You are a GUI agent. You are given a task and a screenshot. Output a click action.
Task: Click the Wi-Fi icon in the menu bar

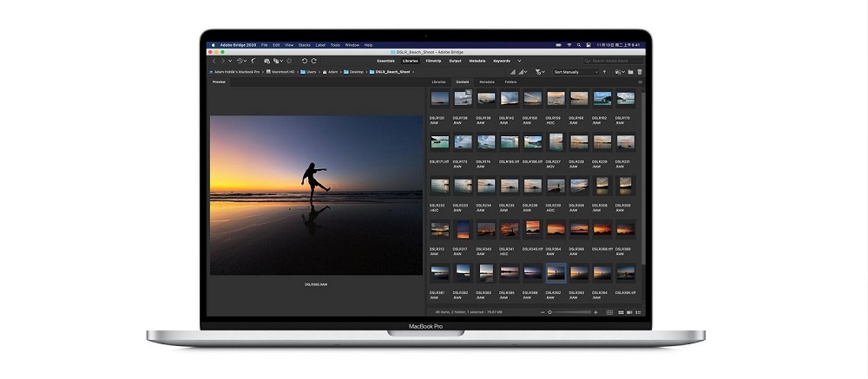[569, 45]
